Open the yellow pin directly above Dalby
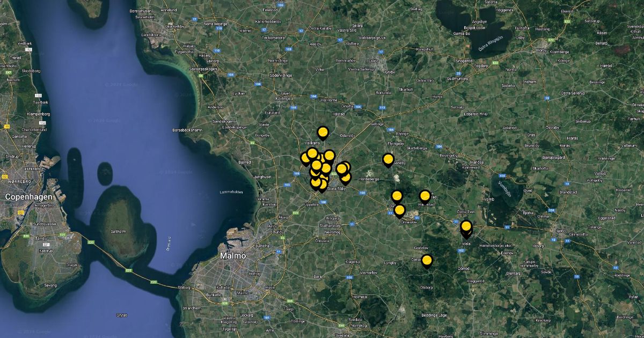Image resolution: width=644 pixels, height=338 pixels. (397, 197)
